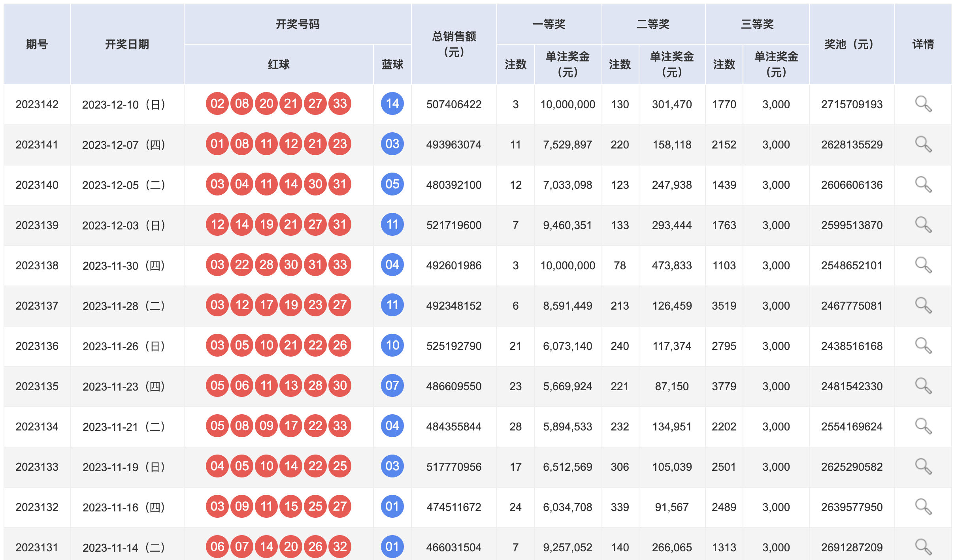Image resolution: width=954 pixels, height=560 pixels.
Task: Click blue ball 04 in draw 2023138
Action: 392,265
